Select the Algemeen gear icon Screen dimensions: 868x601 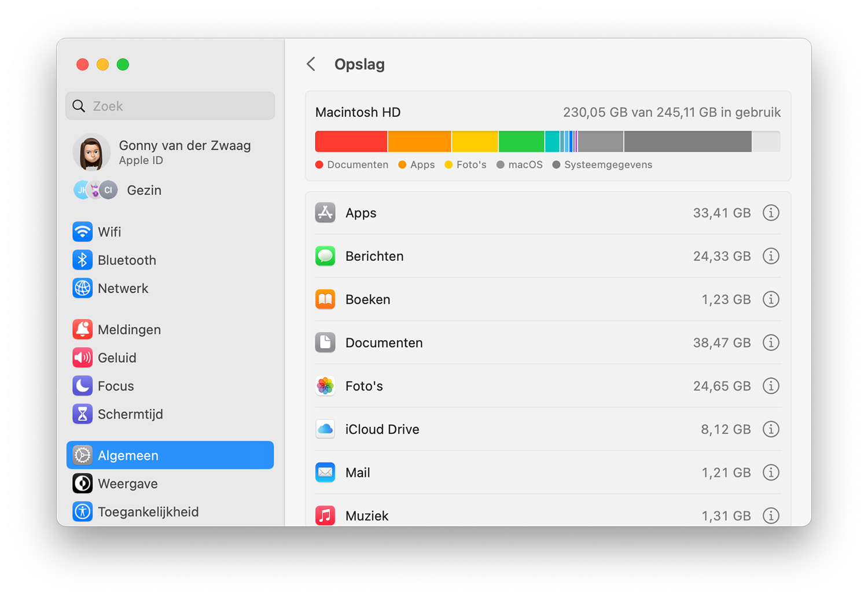[82, 455]
